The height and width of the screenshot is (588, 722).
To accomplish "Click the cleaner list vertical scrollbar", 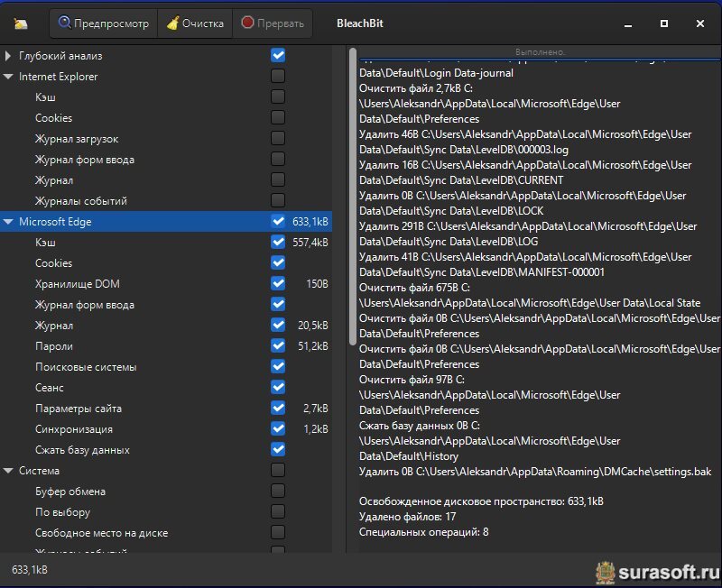I will (x=353, y=198).
